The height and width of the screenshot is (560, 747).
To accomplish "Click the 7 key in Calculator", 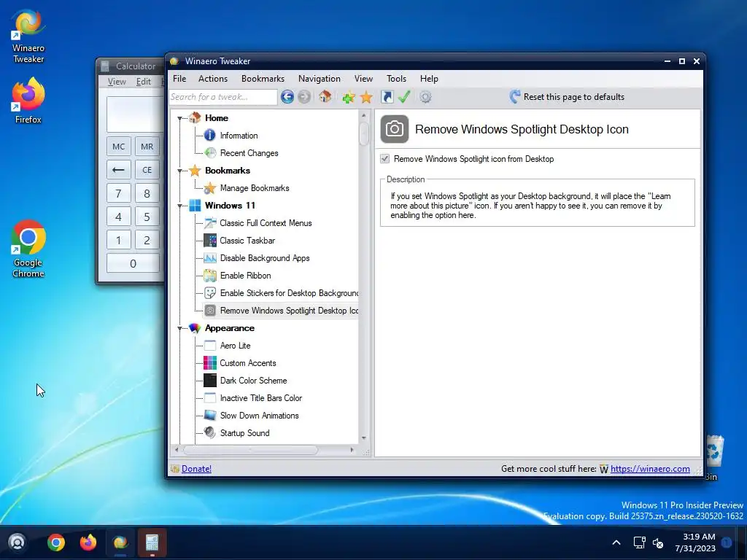I will click(x=119, y=193).
